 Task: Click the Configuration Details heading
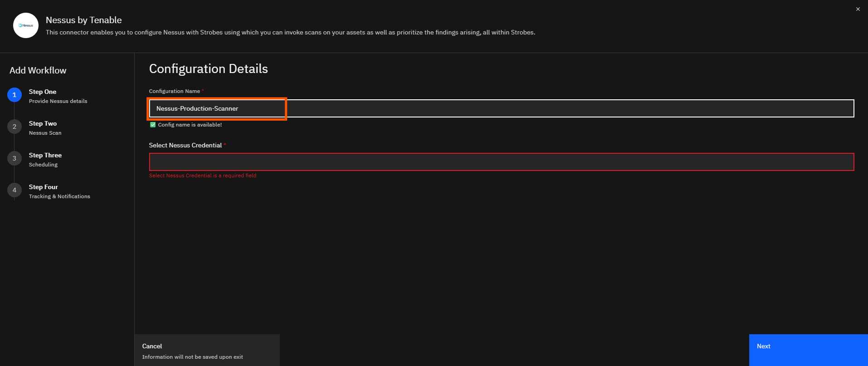pyautogui.click(x=209, y=68)
